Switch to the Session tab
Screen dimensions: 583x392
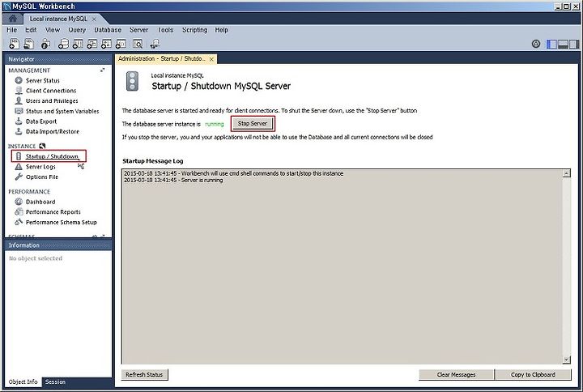(55, 382)
